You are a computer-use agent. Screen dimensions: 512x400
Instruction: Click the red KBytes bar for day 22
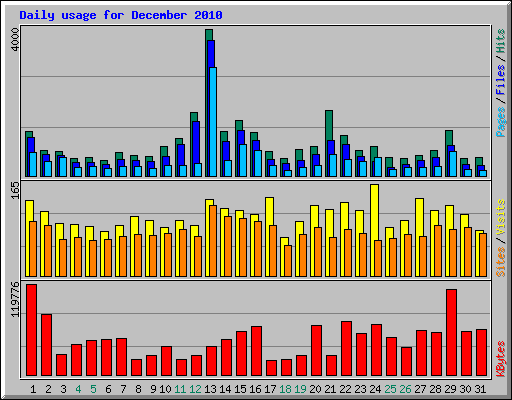(346, 349)
